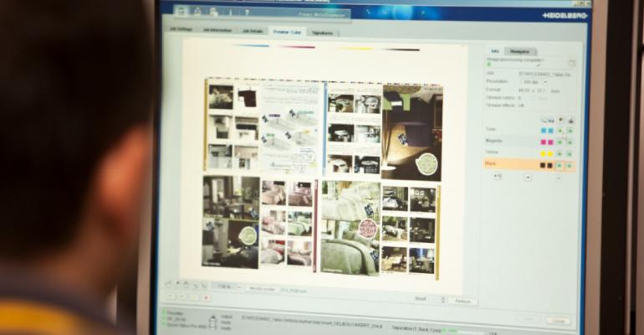Switch to the Navigator tab in right panel
The height and width of the screenshot is (335, 644).
tap(520, 51)
